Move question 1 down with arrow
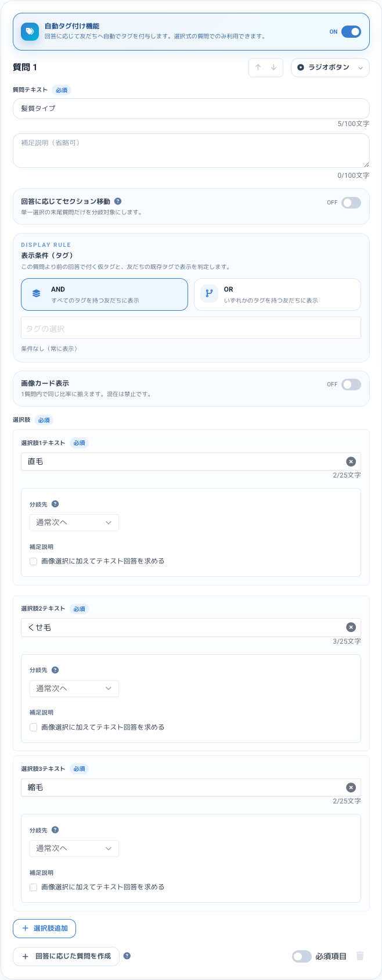The height and width of the screenshot is (980, 382). tap(273, 67)
